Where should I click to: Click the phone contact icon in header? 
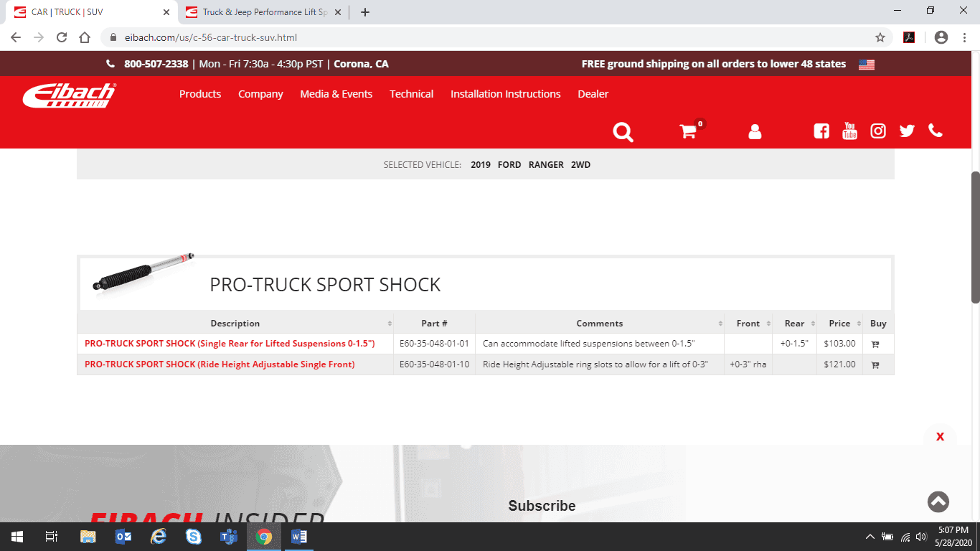click(x=936, y=131)
